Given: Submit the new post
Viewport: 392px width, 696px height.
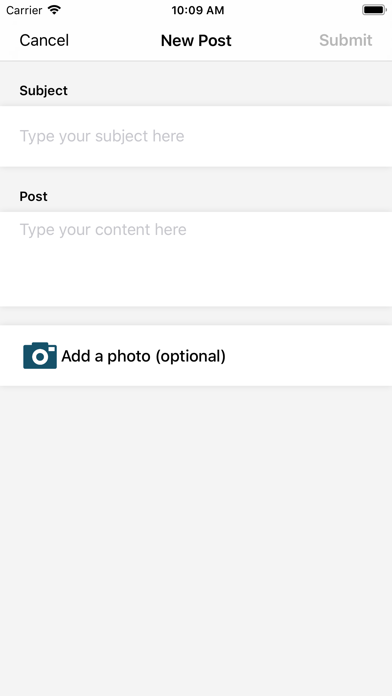Looking at the screenshot, I should 345,40.
